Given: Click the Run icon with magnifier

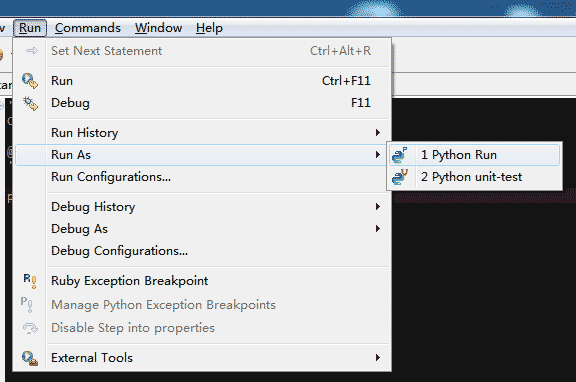Looking at the screenshot, I should 30,81.
